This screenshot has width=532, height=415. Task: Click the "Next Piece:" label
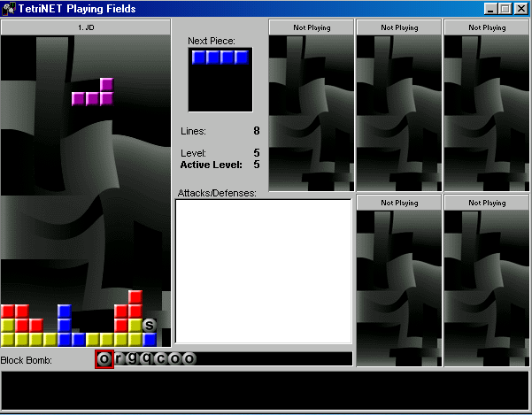(212, 41)
